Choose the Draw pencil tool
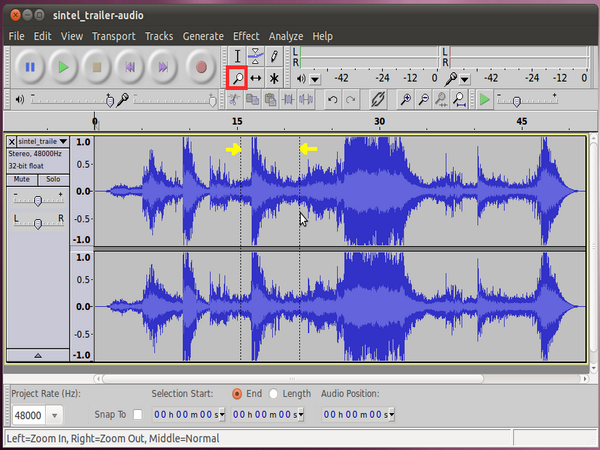 click(274, 56)
